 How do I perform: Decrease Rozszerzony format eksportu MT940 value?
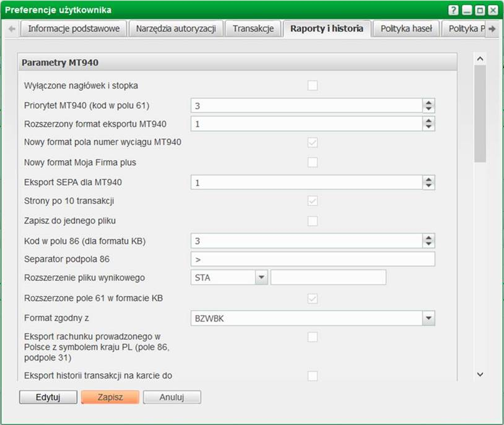click(428, 127)
